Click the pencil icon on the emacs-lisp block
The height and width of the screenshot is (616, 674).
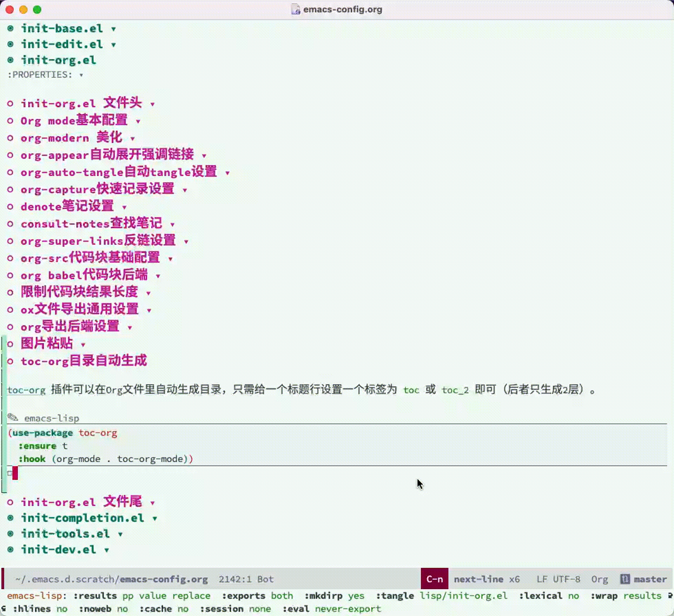[x=13, y=417]
